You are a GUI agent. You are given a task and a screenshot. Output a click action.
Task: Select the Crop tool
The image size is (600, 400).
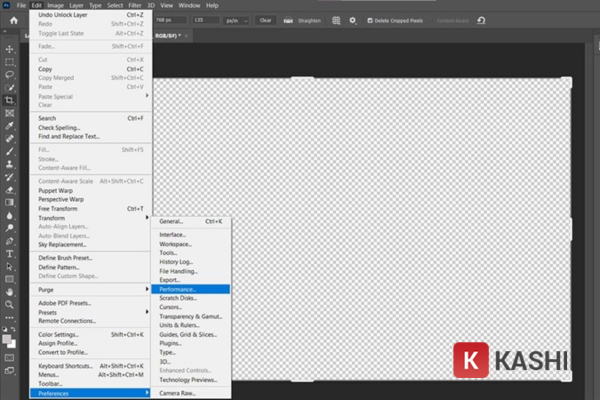pos(10,100)
